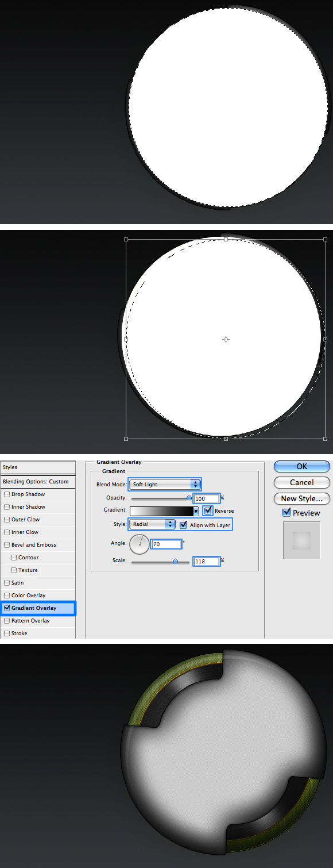Click the OK button
The image size is (333, 868).
[x=302, y=467]
